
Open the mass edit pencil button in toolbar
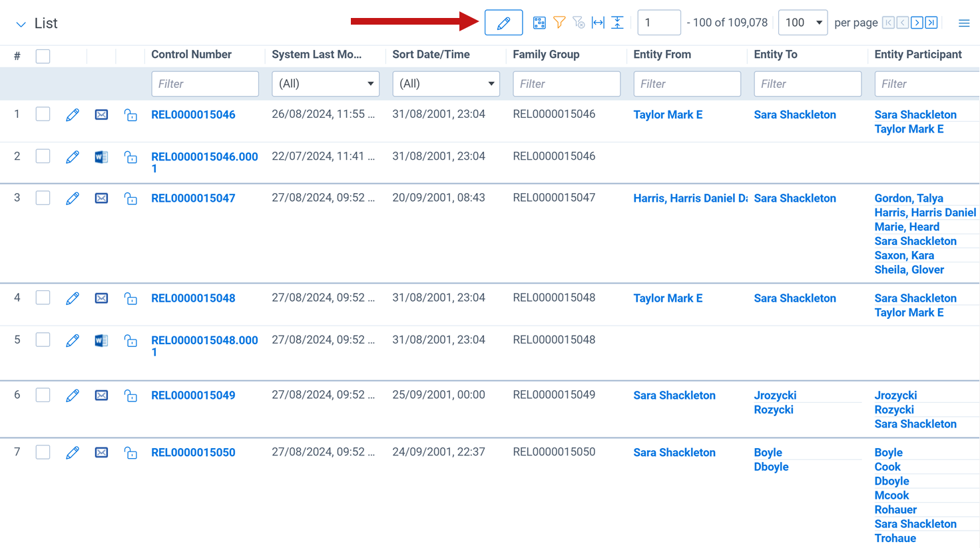click(503, 23)
